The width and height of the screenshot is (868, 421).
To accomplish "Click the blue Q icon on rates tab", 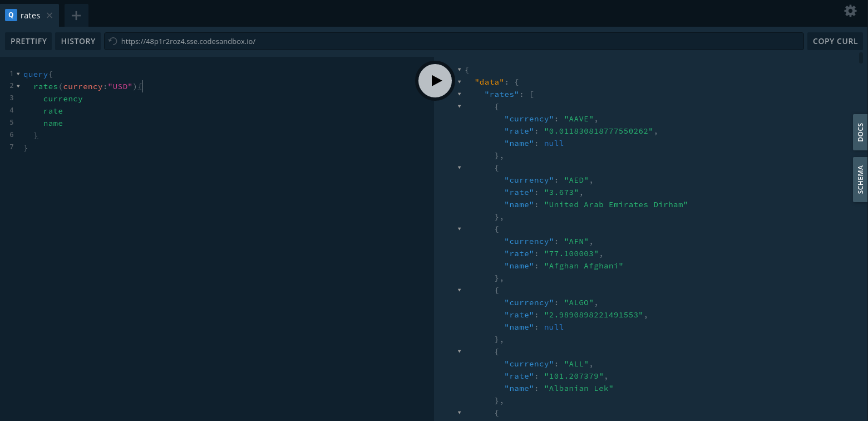I will coord(11,16).
